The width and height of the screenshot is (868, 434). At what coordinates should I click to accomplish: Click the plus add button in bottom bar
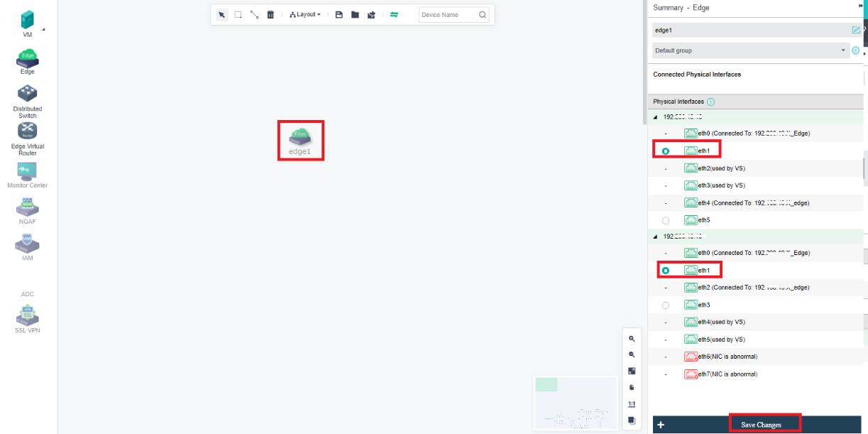click(x=661, y=425)
